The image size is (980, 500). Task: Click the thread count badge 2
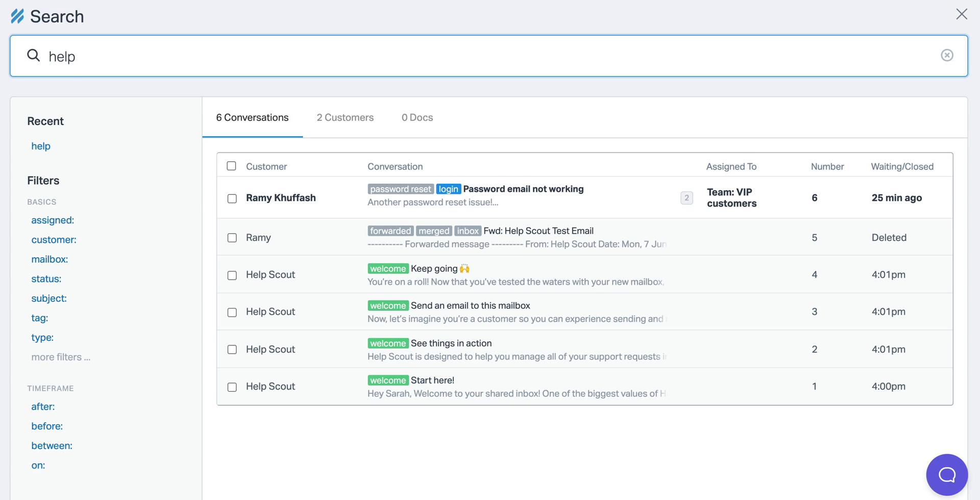[687, 198]
